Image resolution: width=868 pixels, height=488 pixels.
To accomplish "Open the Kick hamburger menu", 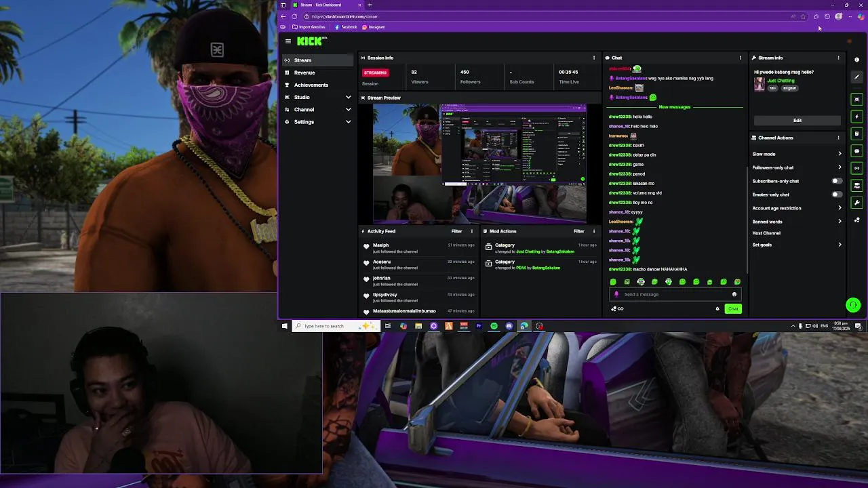I will (288, 41).
